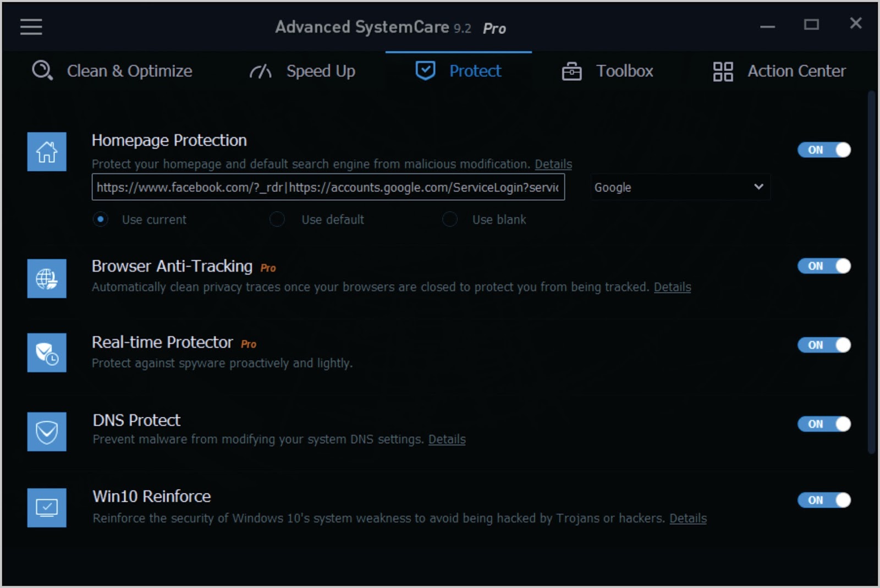Screen dimensions: 880x588
Task: Click the Speed Up gauge icon
Action: pos(261,70)
